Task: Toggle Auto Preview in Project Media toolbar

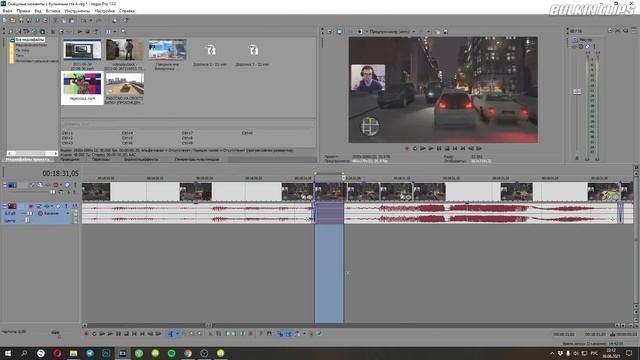Action: (x=95, y=31)
